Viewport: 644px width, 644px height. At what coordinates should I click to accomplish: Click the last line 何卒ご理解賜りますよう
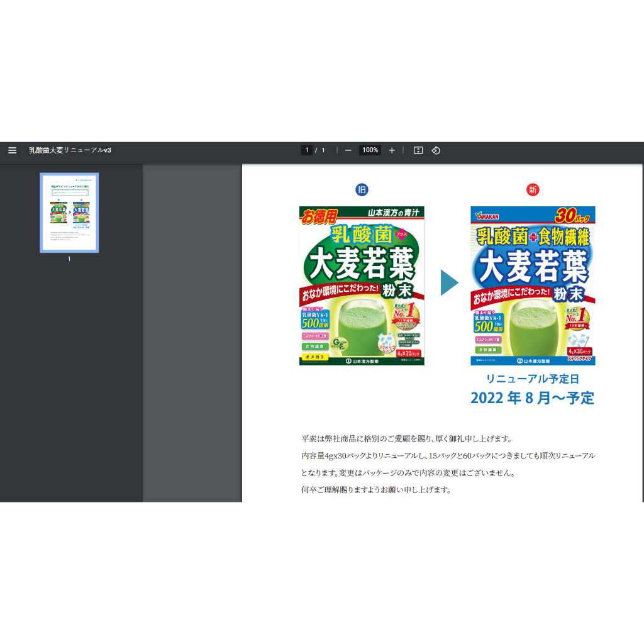coord(376,489)
